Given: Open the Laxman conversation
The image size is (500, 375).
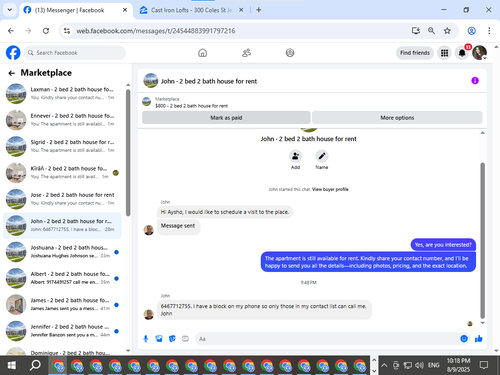Looking at the screenshot, I should [x=62, y=93].
